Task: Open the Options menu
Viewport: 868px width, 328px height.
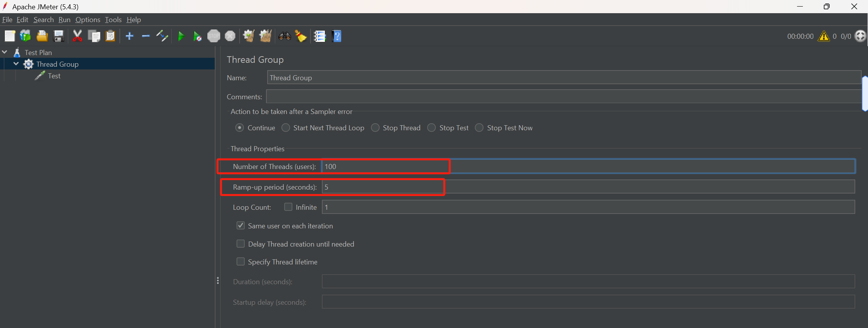Action: click(88, 19)
